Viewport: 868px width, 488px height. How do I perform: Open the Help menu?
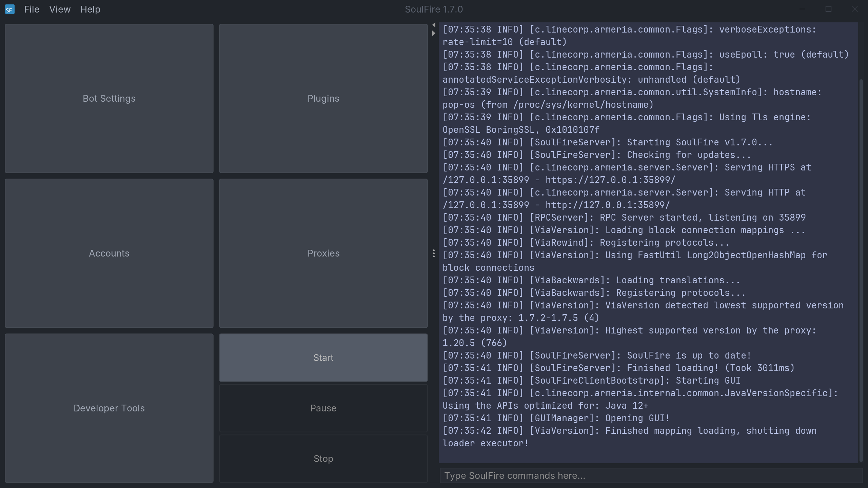90,9
